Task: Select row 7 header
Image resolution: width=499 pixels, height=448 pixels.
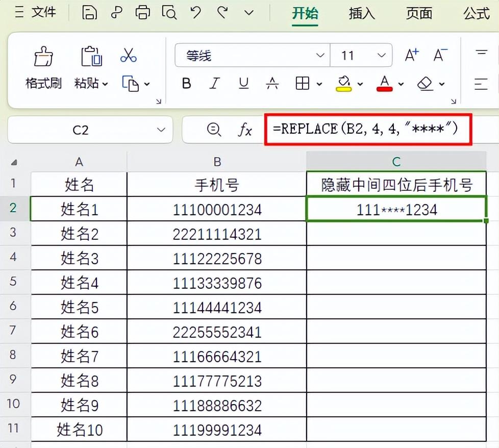Action: [x=13, y=330]
